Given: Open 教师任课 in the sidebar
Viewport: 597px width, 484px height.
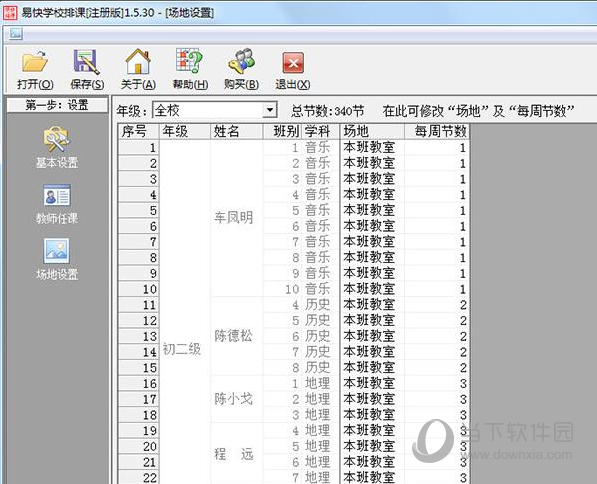Looking at the screenshot, I should pyautogui.click(x=57, y=204).
